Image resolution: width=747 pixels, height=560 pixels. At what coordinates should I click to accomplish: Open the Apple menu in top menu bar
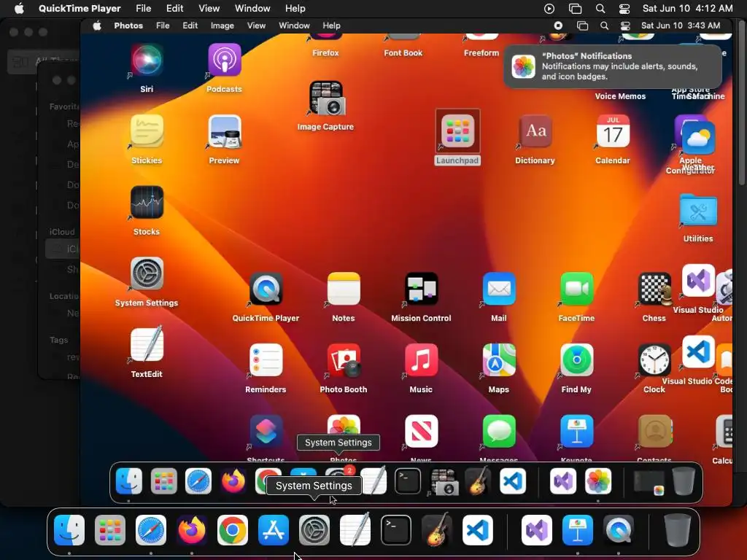point(19,9)
